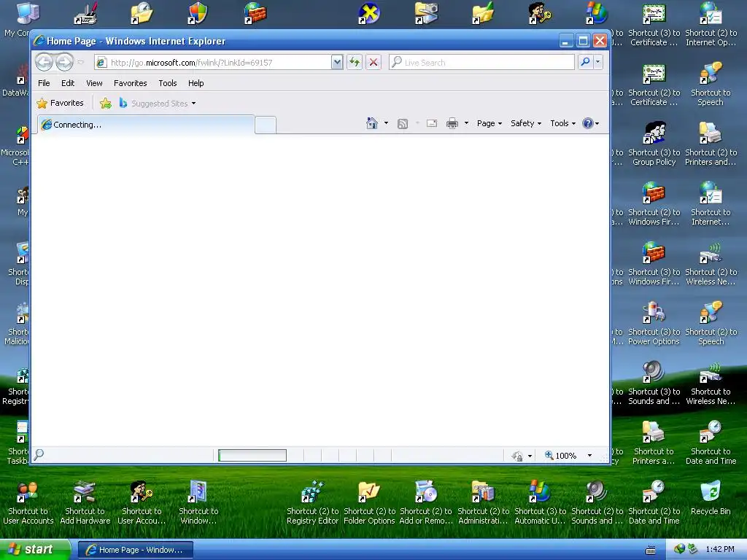Open the Tools menu in menu bar
The image size is (747, 560).
click(x=167, y=83)
